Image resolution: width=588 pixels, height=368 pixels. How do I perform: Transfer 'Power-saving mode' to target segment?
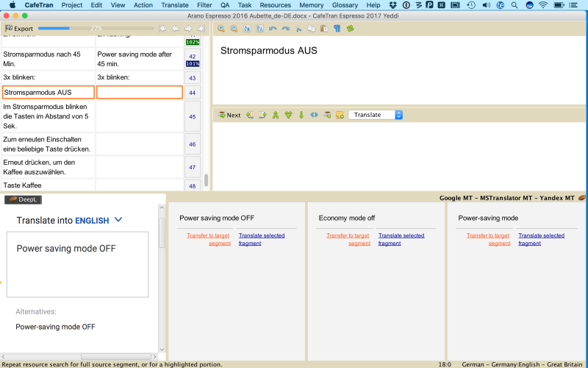point(488,239)
